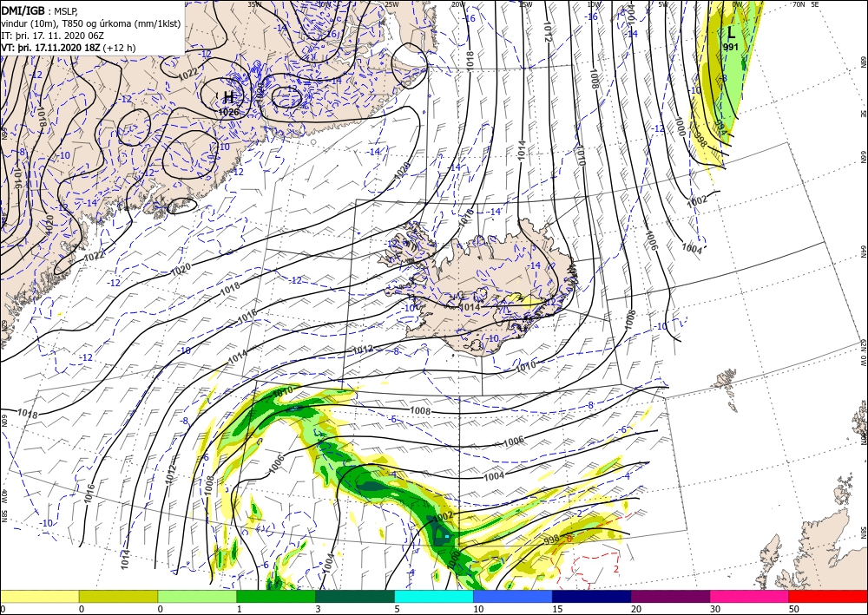The width and height of the screenshot is (868, 615).
Task: Pick the medium green 1–3 mm legend swatch
Action: coord(276,596)
